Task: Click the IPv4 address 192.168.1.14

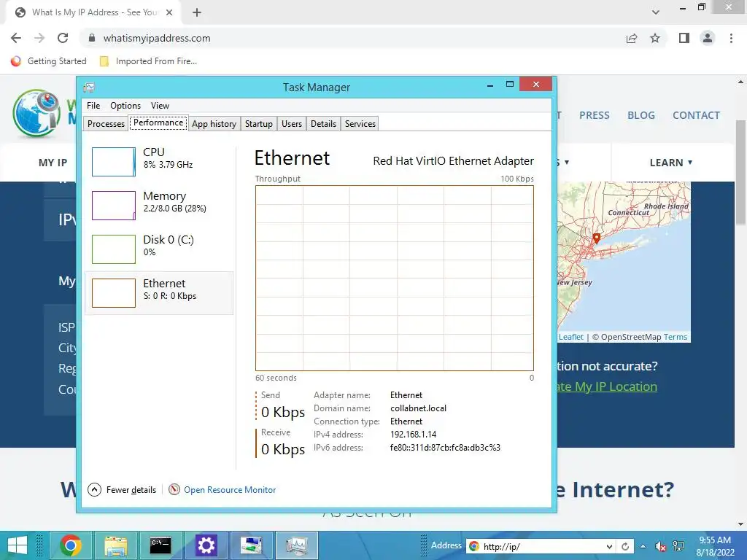Action: [x=413, y=435]
